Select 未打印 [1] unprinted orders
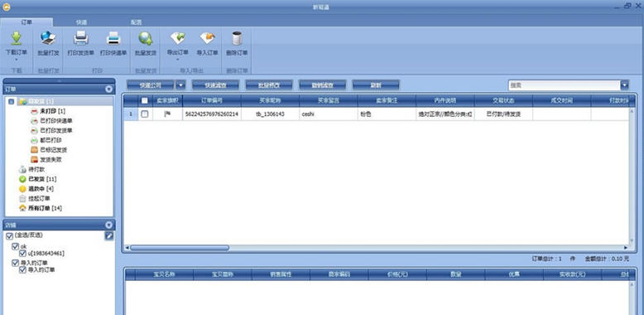The image size is (644, 315). pyautogui.click(x=53, y=111)
